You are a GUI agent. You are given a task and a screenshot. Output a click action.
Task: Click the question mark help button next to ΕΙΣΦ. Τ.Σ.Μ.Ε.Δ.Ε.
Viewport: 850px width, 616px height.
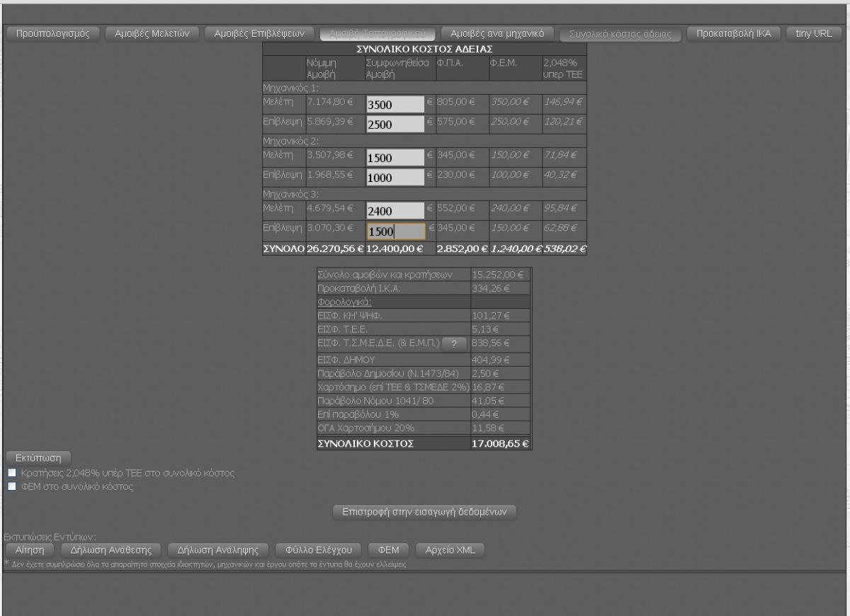pyautogui.click(x=454, y=343)
